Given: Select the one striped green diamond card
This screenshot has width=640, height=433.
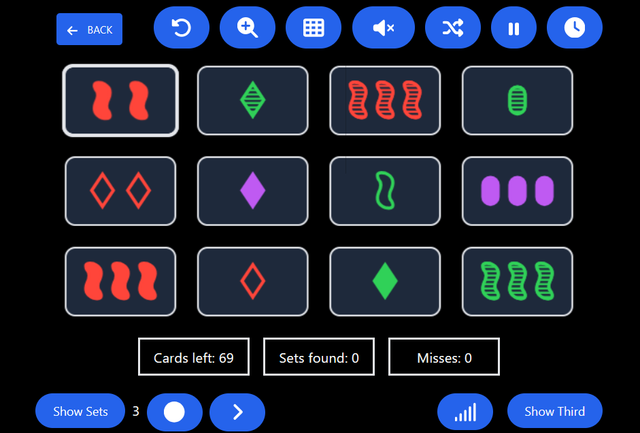Looking at the screenshot, I should (253, 100).
